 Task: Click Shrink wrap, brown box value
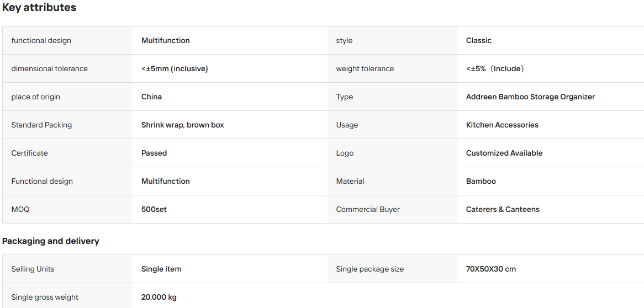pyautogui.click(x=183, y=125)
